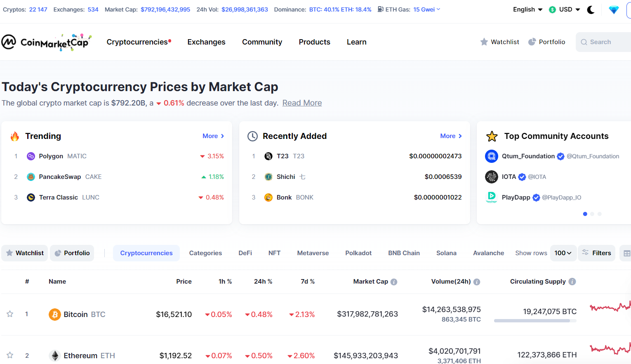Select the Avalanche tab
This screenshot has width=631, height=364.
[x=488, y=253]
